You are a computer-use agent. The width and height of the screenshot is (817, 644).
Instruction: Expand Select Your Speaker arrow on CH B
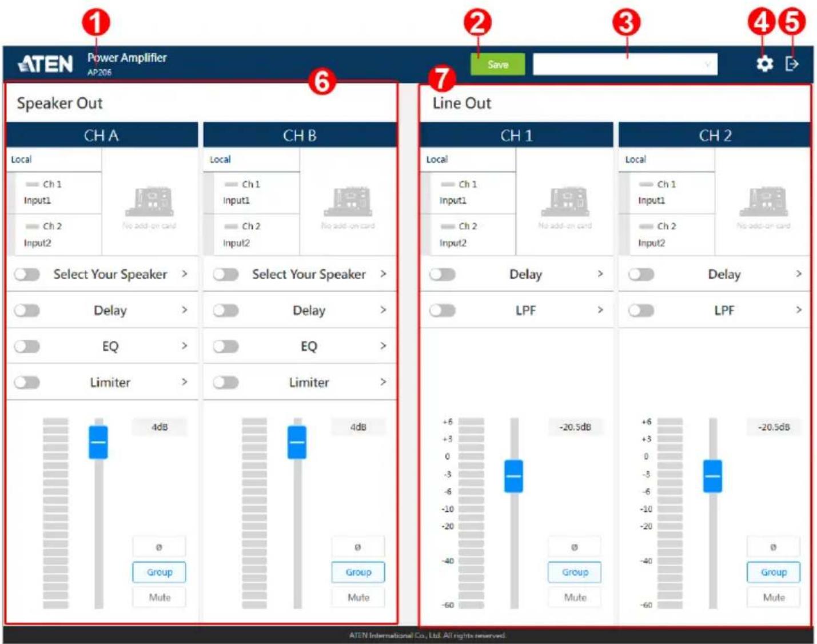[x=383, y=274]
